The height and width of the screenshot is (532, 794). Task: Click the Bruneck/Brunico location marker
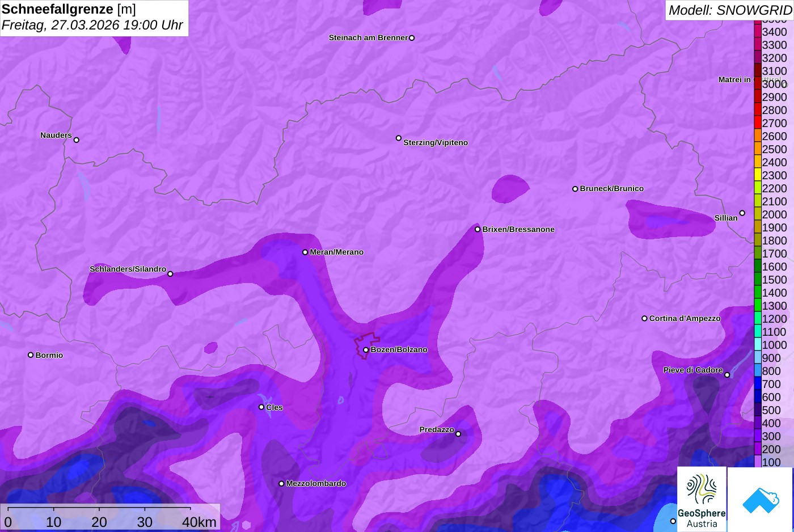575,189
